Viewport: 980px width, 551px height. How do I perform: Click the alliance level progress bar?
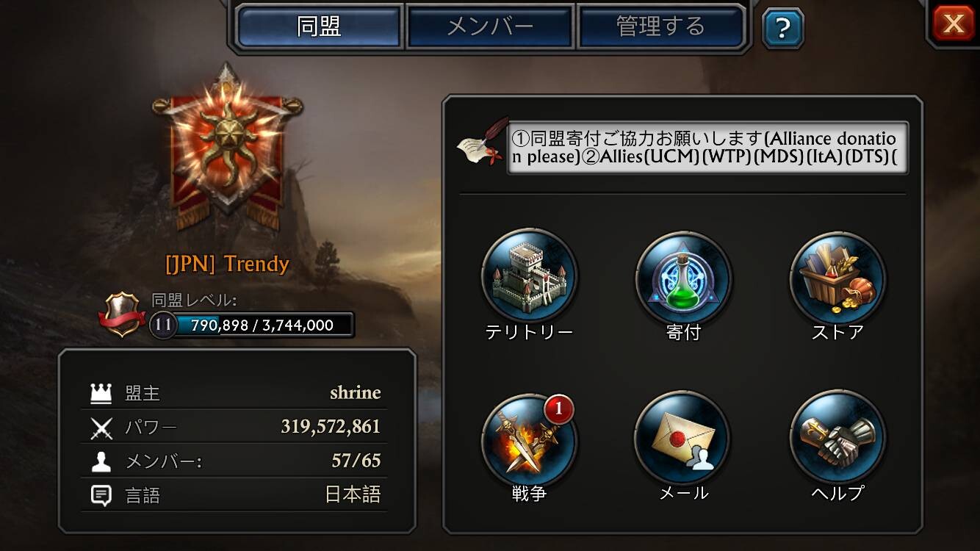(x=253, y=325)
